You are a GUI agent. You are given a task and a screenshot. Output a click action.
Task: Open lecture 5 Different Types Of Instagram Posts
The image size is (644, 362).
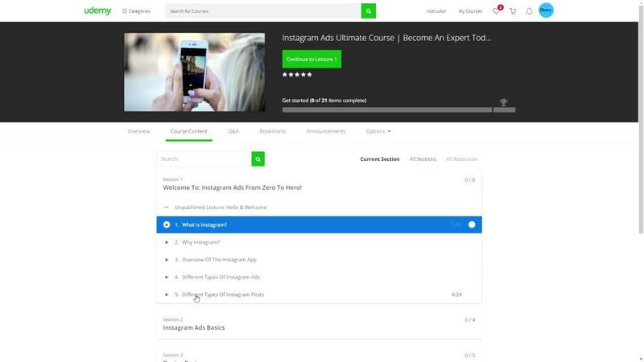(x=223, y=294)
